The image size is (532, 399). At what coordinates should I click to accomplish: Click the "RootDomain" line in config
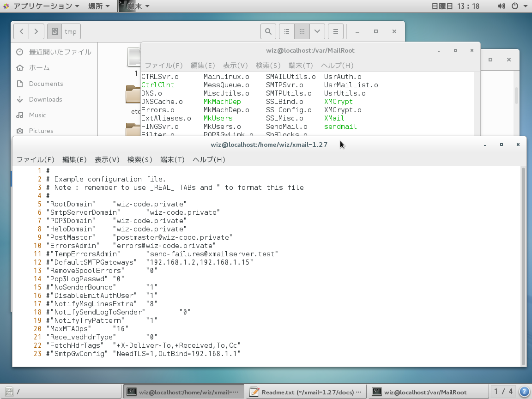click(116, 204)
